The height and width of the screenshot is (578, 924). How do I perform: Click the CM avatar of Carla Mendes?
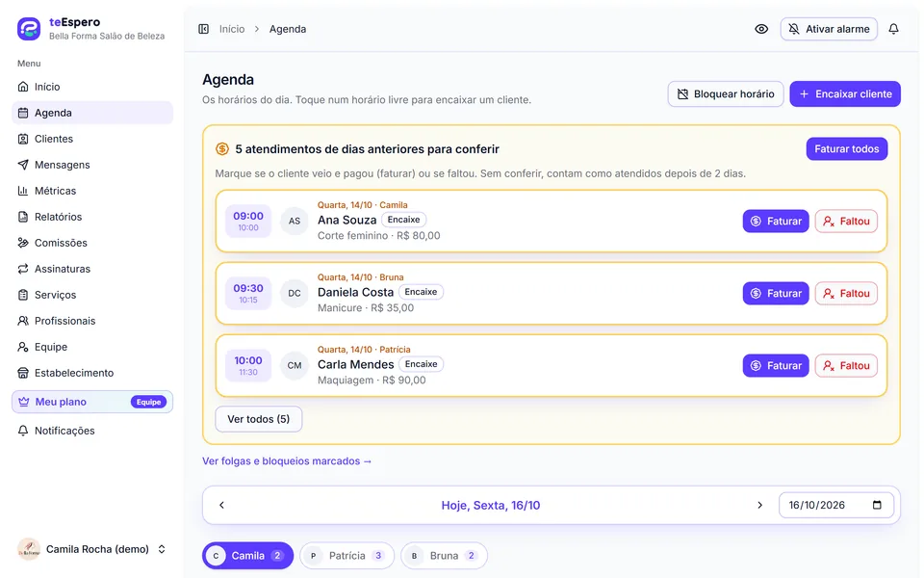coord(295,366)
